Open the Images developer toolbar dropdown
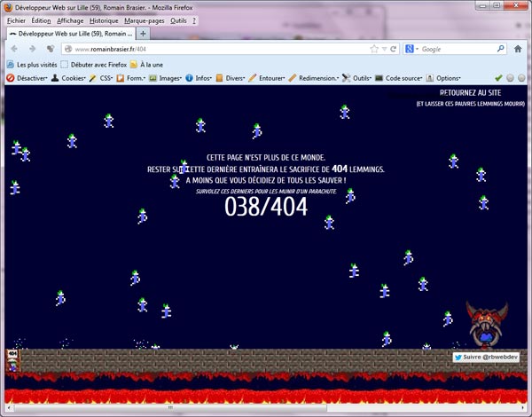Image resolution: width=532 pixels, height=417 pixels. [166, 78]
